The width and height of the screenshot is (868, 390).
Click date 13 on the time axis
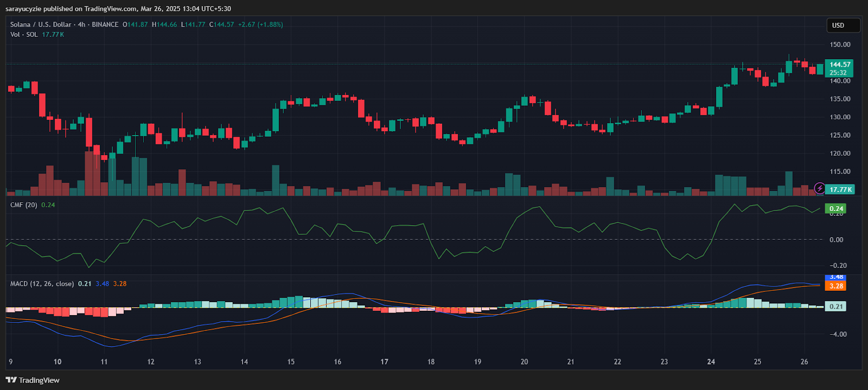[x=197, y=362]
